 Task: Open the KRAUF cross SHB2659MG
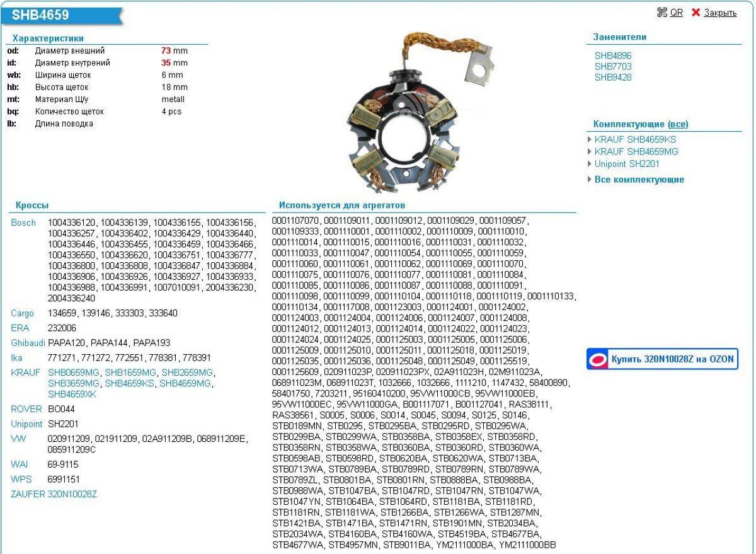click(x=187, y=372)
